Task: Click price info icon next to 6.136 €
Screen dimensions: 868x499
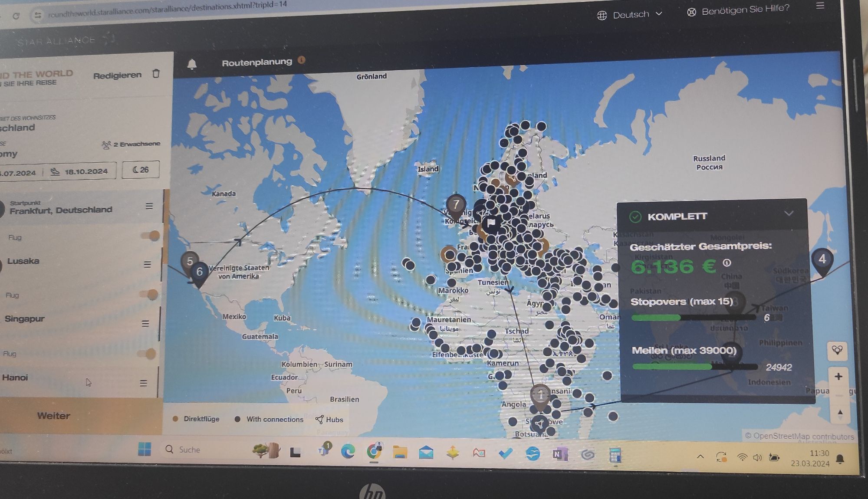Action: [x=727, y=263]
